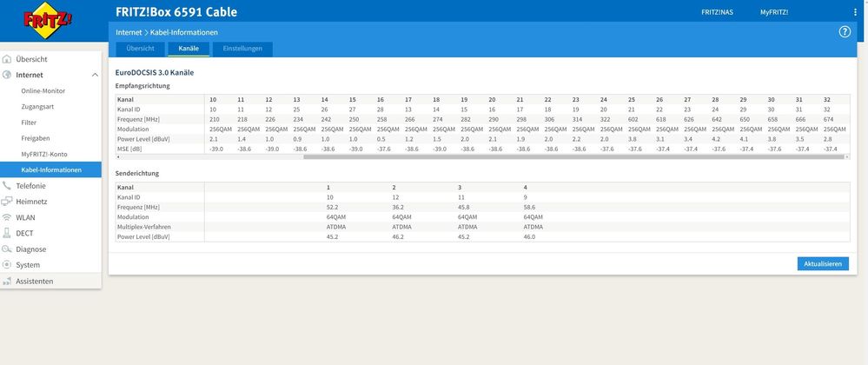Click the FRITZ! logo
868x365 pixels.
[48, 21]
